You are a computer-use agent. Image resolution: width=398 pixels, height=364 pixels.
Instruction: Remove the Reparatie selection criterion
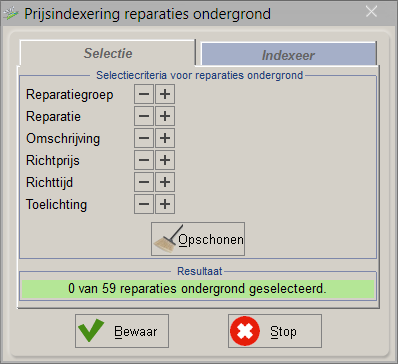coord(144,116)
